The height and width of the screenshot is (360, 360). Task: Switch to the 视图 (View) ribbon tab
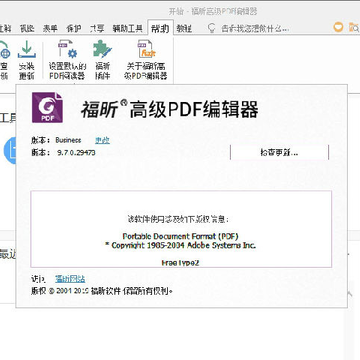tap(27, 29)
